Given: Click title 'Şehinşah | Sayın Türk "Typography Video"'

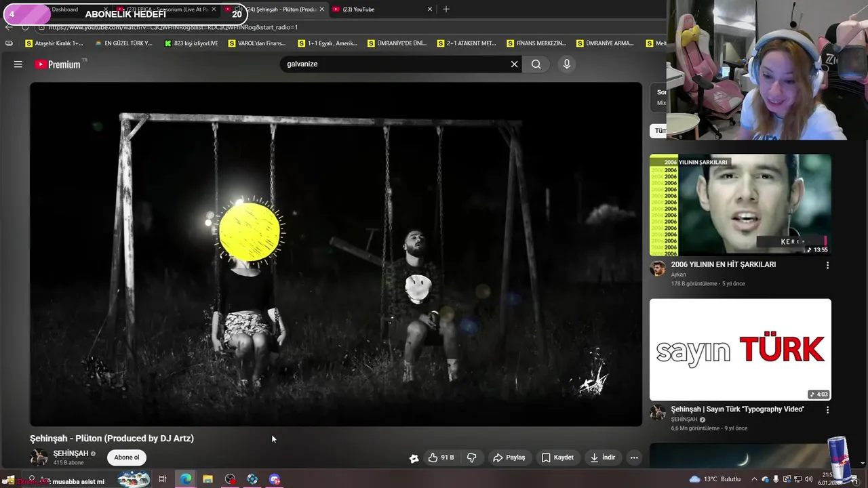Looking at the screenshot, I should point(737,409).
